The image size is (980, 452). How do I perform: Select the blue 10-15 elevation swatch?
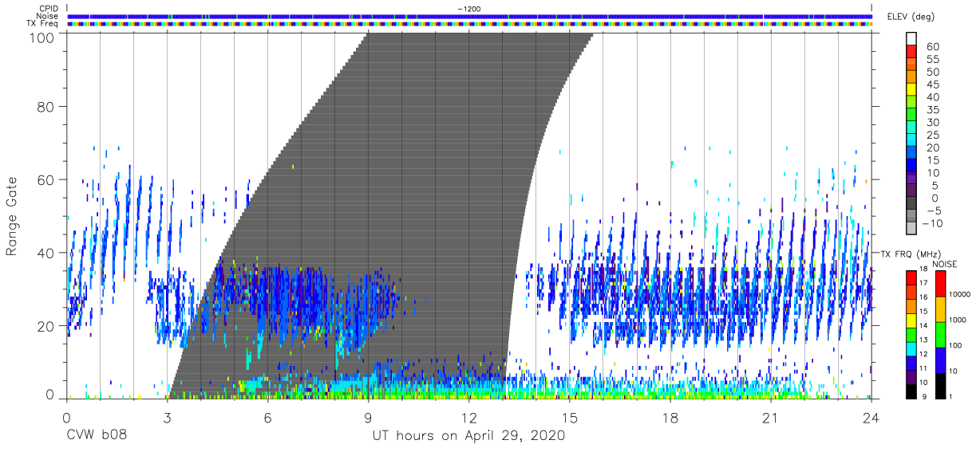[912, 166]
